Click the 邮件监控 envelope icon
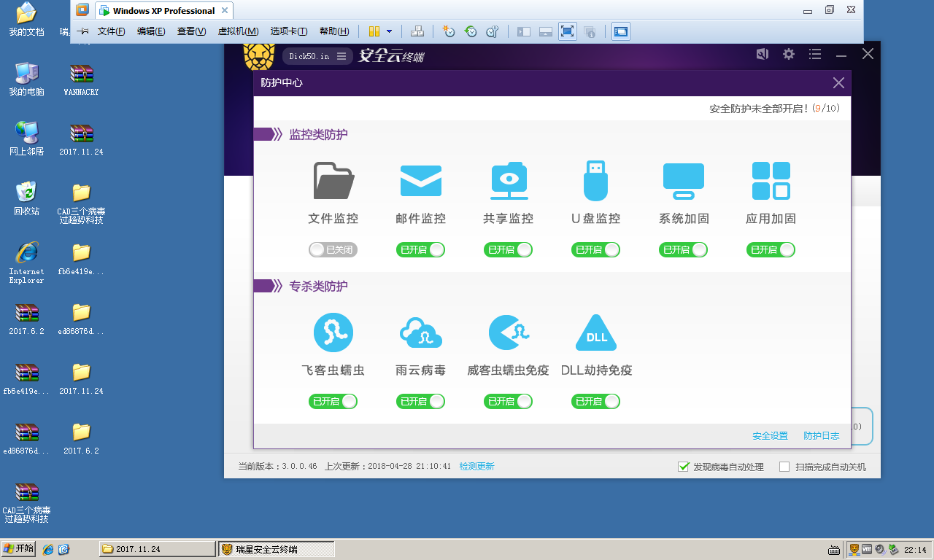Viewport: 934px width, 560px height. 421,181
